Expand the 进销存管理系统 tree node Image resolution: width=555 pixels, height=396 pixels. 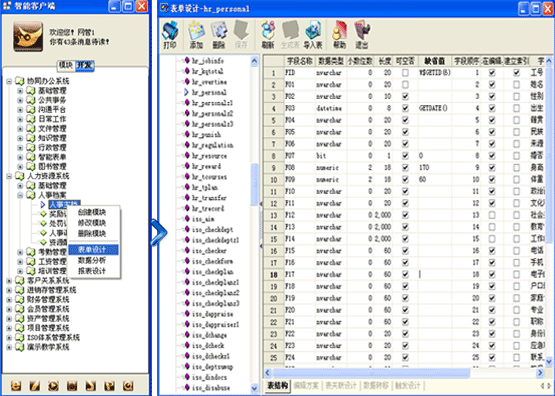[x=9, y=290]
